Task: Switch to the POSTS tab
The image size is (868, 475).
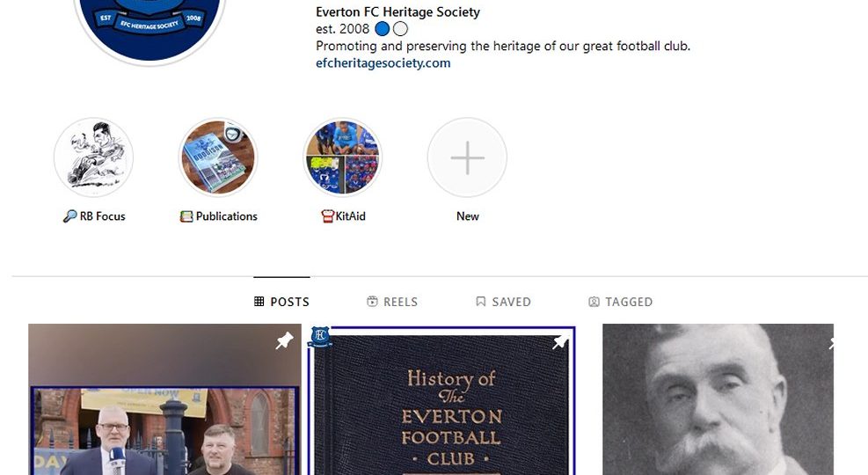Action: tap(281, 302)
